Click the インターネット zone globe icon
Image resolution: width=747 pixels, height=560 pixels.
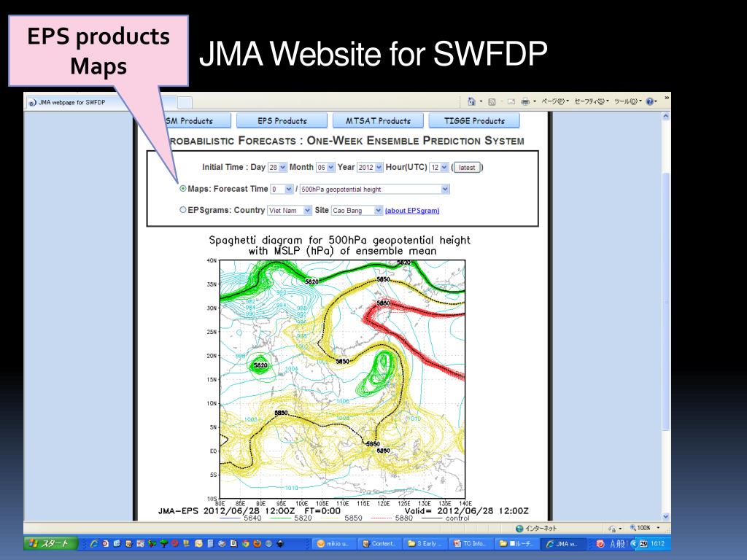click(519, 528)
